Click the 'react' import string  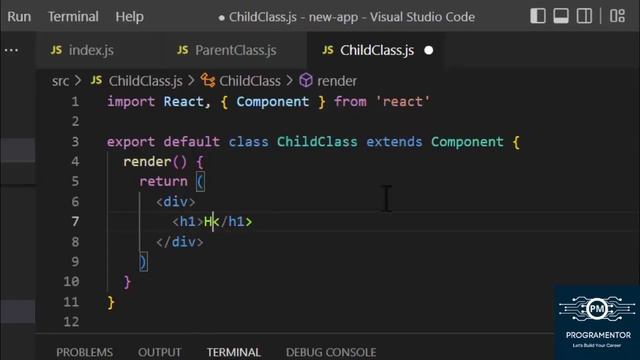pos(402,102)
